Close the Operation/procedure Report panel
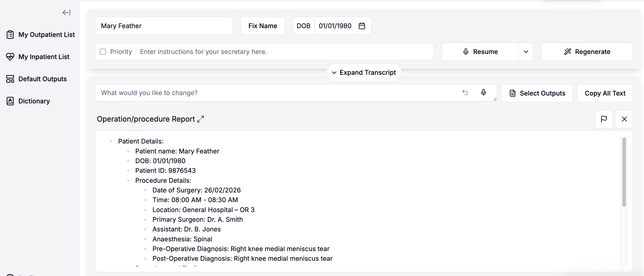Viewport: 644px width, 276px height. 624,119
